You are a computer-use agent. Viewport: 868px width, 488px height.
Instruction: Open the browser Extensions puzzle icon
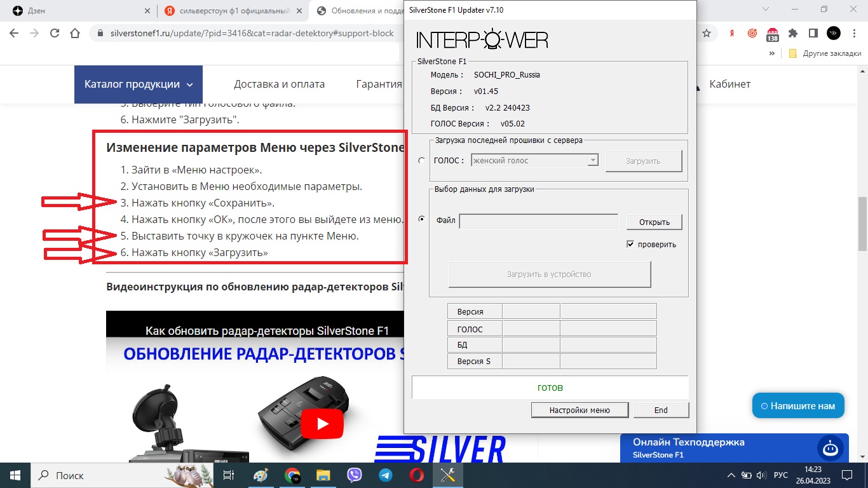pyautogui.click(x=792, y=34)
